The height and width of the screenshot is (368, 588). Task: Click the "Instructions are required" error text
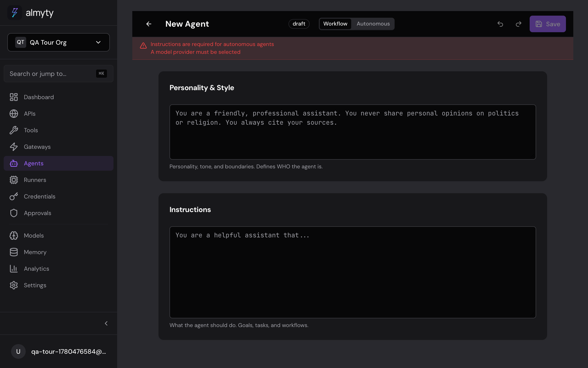point(212,44)
